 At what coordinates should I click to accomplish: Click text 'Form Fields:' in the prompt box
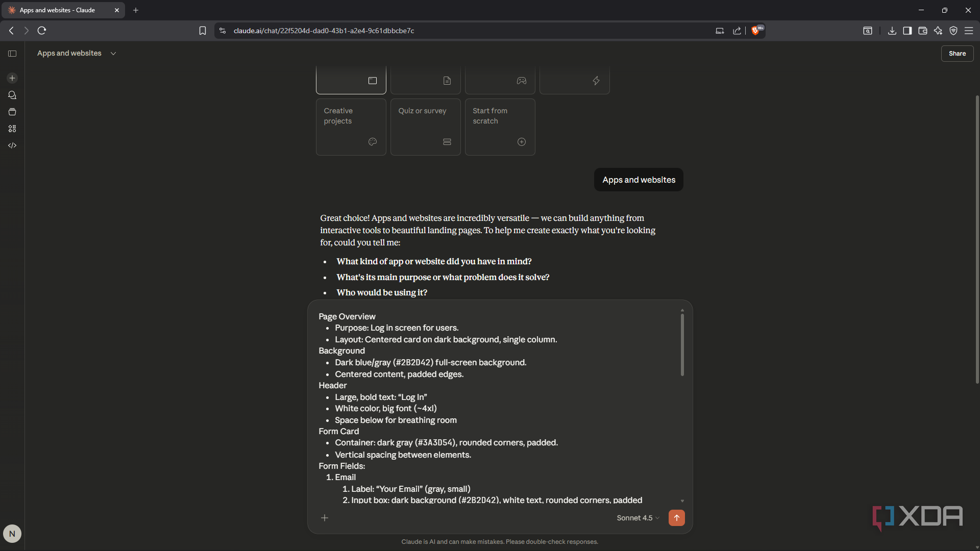tap(342, 466)
